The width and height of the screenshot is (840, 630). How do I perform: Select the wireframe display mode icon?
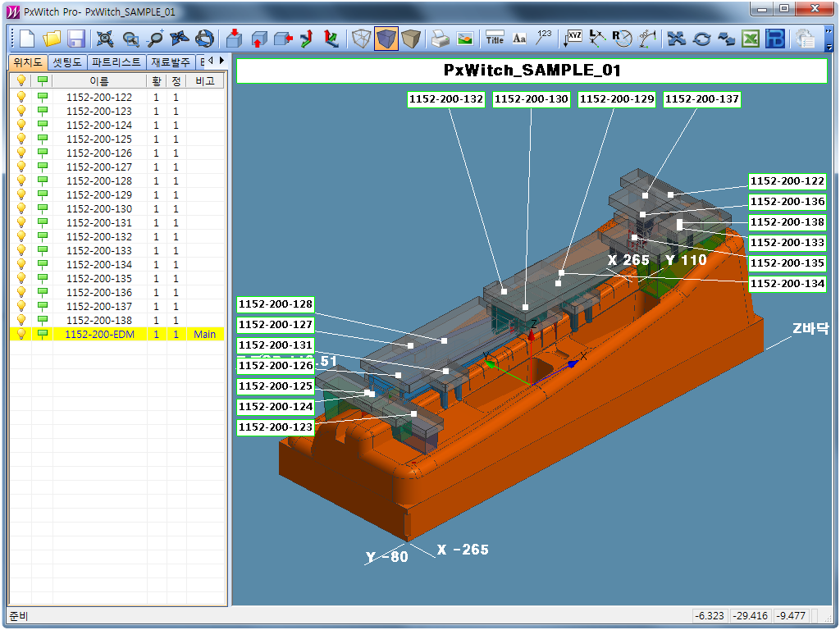pos(361,39)
